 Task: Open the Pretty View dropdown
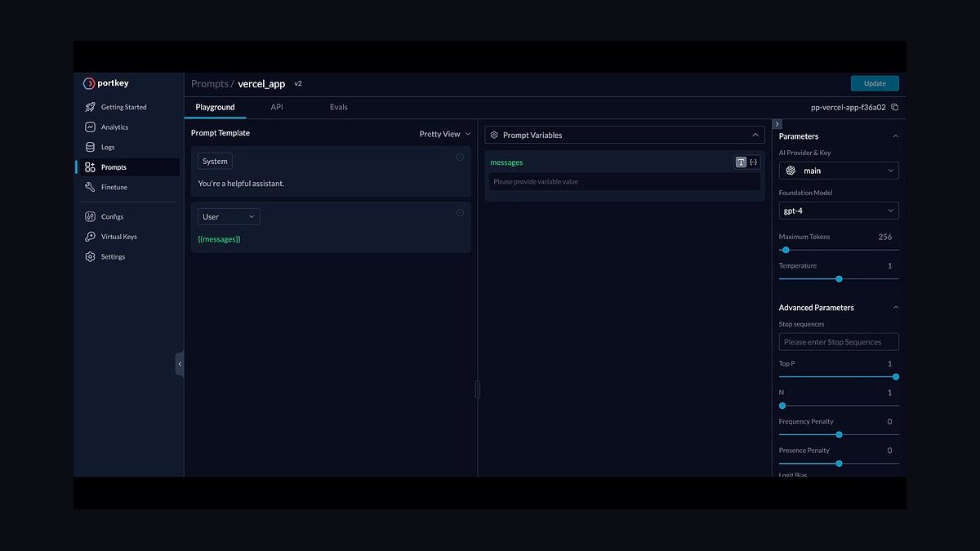pyautogui.click(x=445, y=134)
